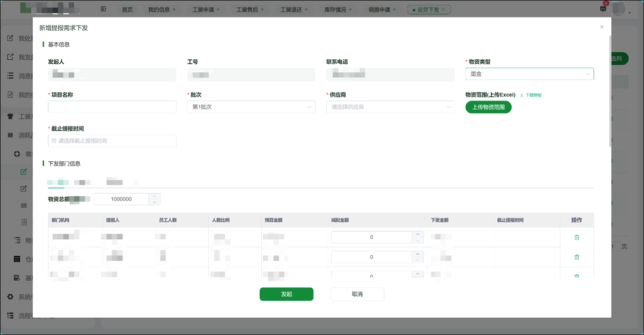Decrease the 物资总额 value with down arrow

pos(155,202)
